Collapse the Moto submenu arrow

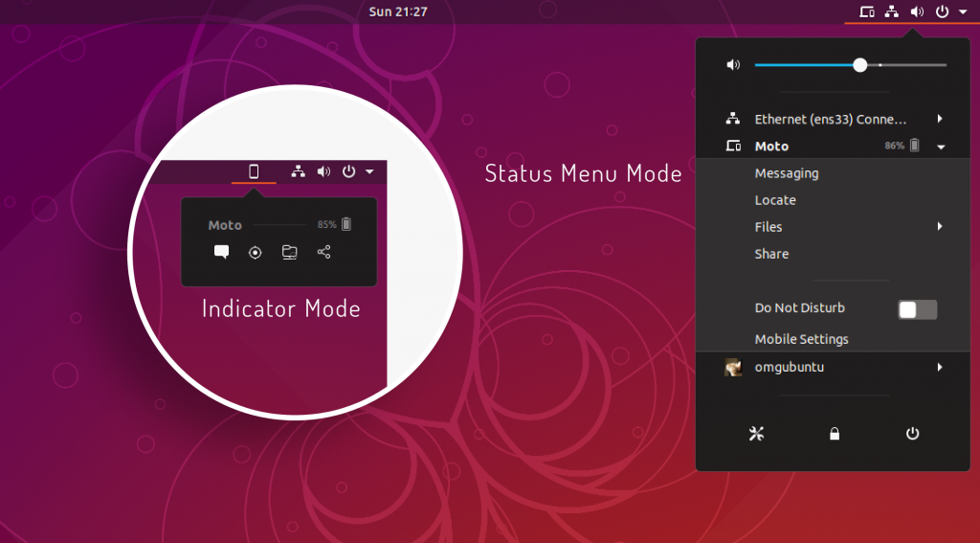941,147
